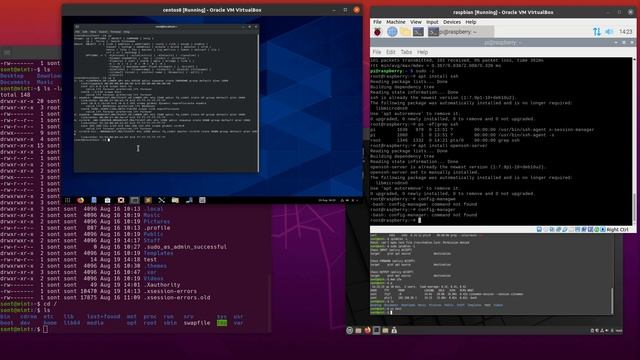Launch Firefox from the Mint bottom panel
Screen dimensions: 640x360
tap(367, 330)
